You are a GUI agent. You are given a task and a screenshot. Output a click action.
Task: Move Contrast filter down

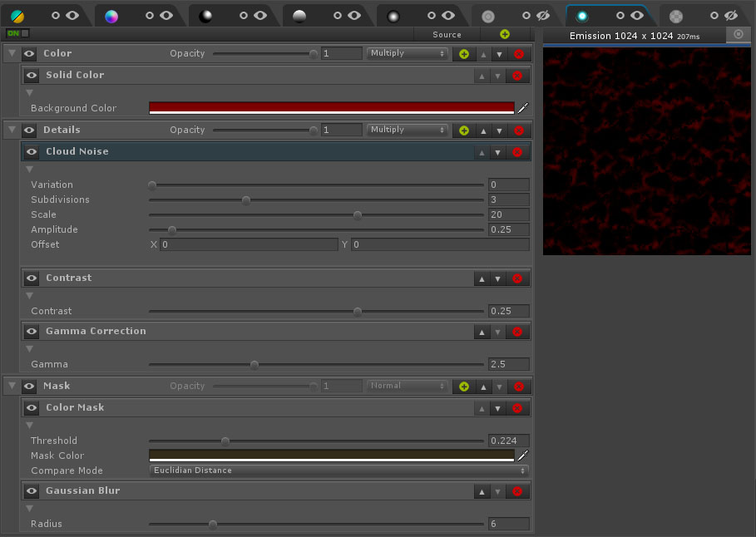pyautogui.click(x=497, y=278)
